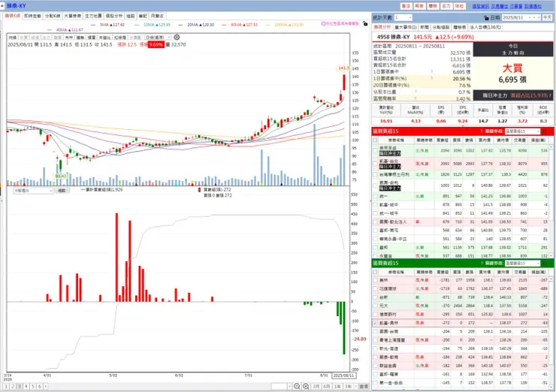The height and width of the screenshot is (392, 556).
Task: Click help icon next to 區間周轉率
Action: (415, 98)
